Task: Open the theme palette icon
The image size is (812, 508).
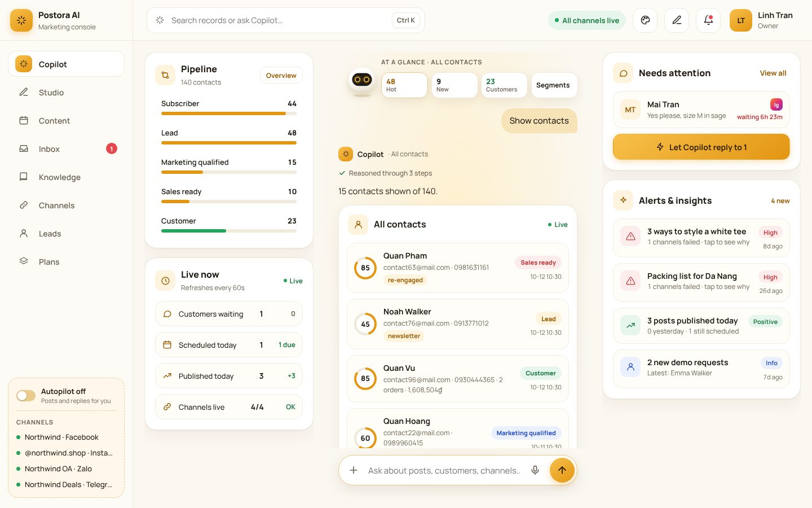Action: tap(645, 20)
